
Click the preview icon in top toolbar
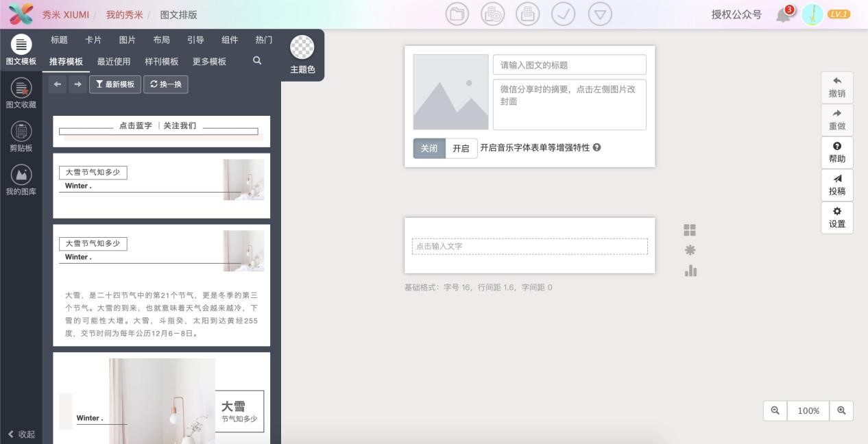492,14
